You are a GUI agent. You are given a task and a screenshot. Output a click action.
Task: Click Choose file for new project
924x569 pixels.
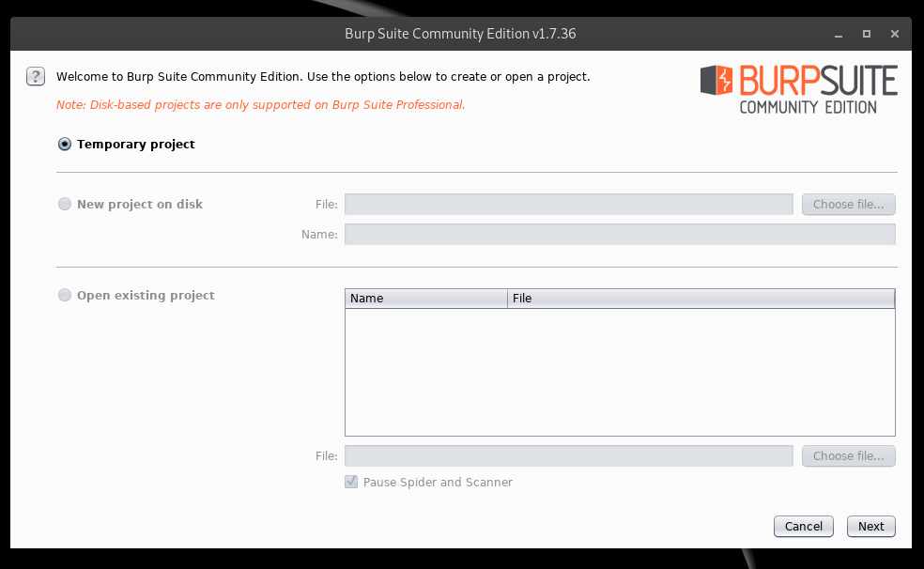point(848,204)
